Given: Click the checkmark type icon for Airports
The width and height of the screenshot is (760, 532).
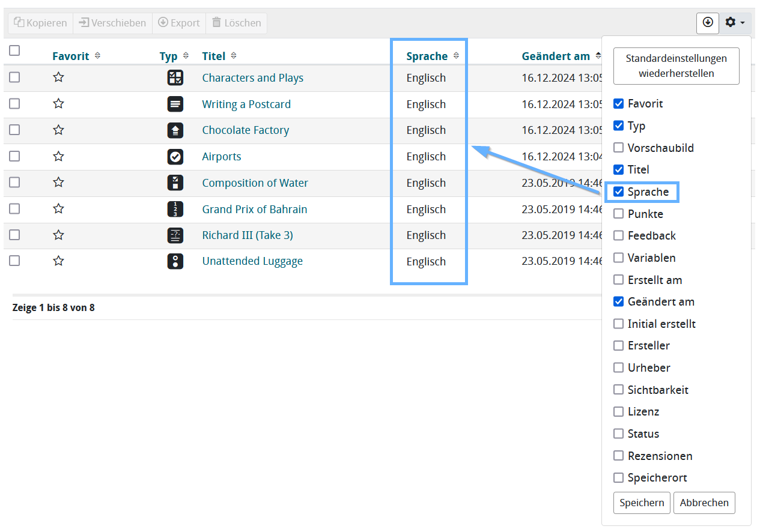Looking at the screenshot, I should [175, 157].
